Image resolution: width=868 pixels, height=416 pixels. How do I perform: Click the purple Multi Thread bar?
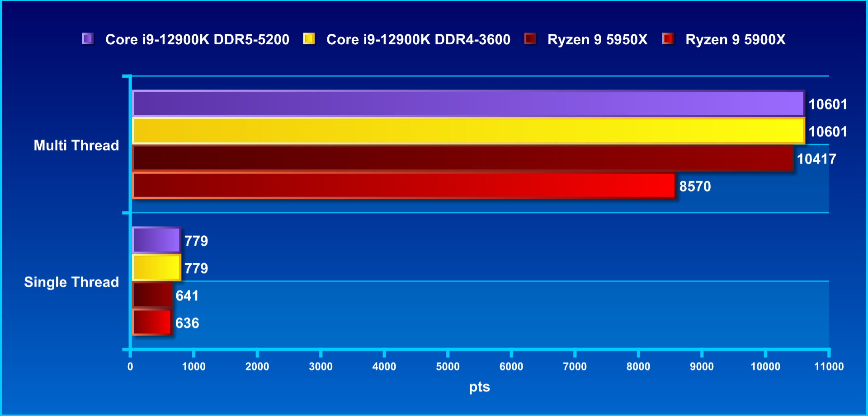tap(468, 103)
